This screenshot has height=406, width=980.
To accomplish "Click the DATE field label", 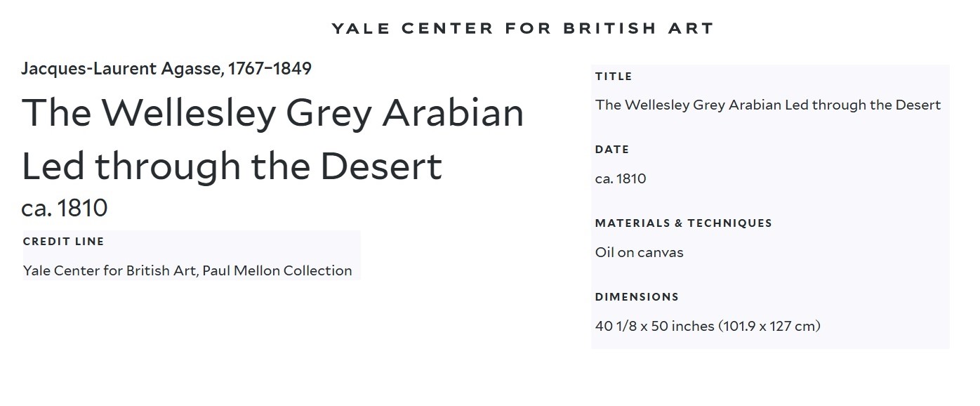I will [x=612, y=150].
